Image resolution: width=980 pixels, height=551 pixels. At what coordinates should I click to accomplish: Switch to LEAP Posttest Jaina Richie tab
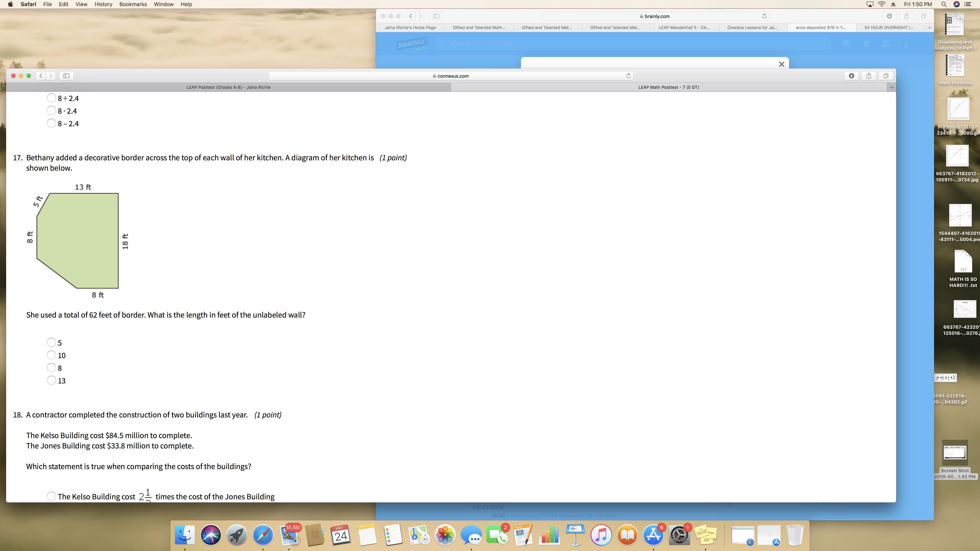click(228, 87)
